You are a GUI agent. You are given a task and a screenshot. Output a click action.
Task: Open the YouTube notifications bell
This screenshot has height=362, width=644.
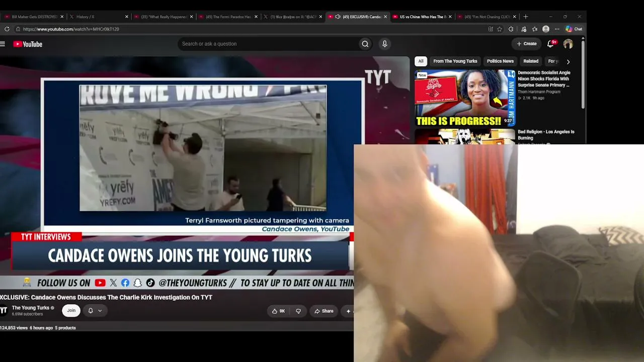pyautogui.click(x=551, y=44)
